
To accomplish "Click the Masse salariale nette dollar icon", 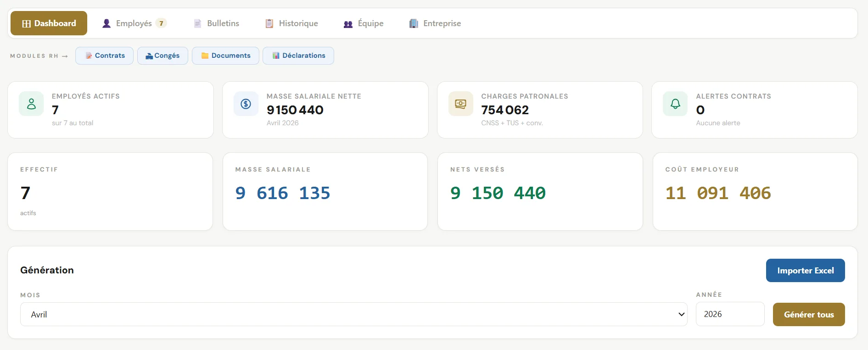I will (x=246, y=104).
